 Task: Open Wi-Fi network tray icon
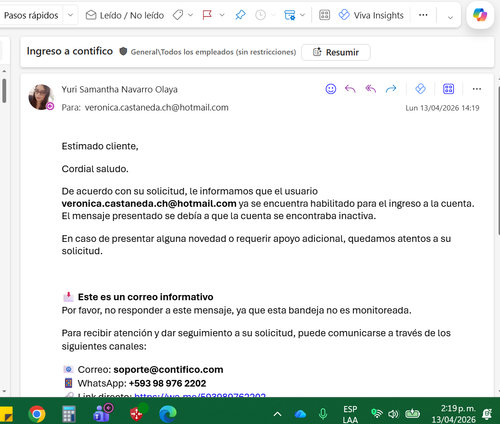377,414
